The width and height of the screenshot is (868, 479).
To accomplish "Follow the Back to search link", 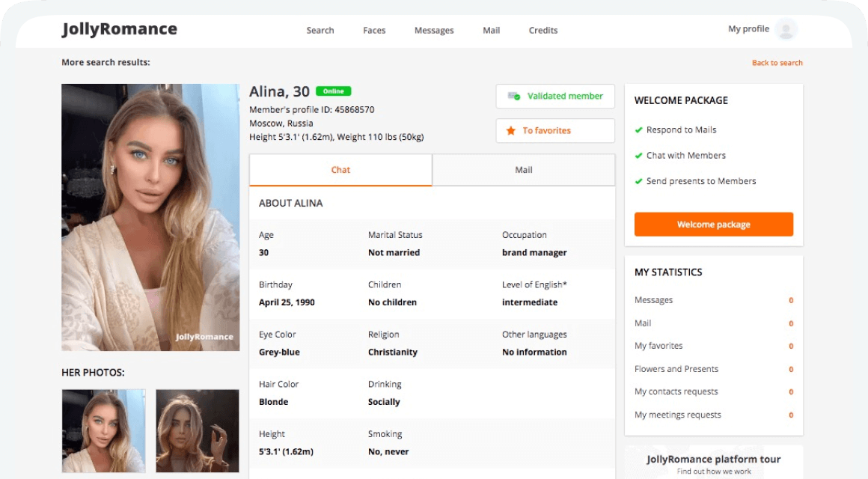I will click(x=777, y=63).
